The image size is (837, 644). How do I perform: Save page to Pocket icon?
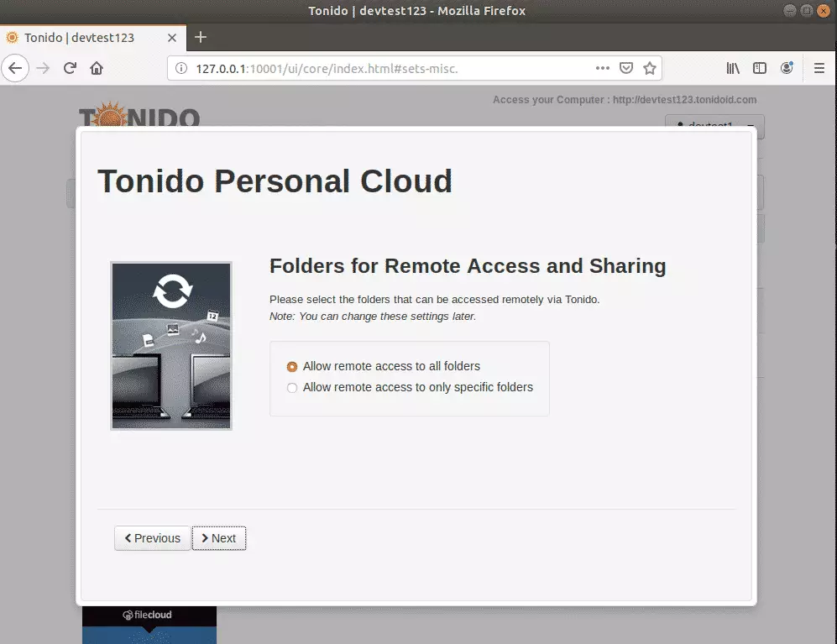click(x=626, y=68)
